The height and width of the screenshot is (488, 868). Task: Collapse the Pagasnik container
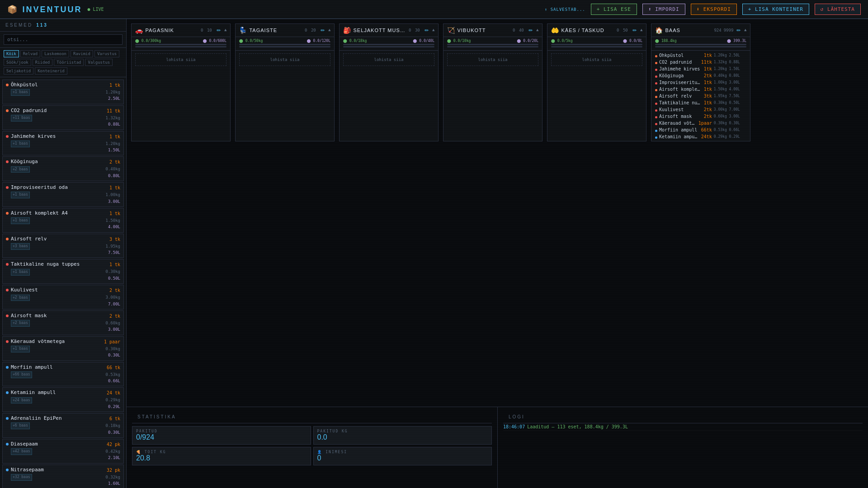pyautogui.click(x=226, y=30)
